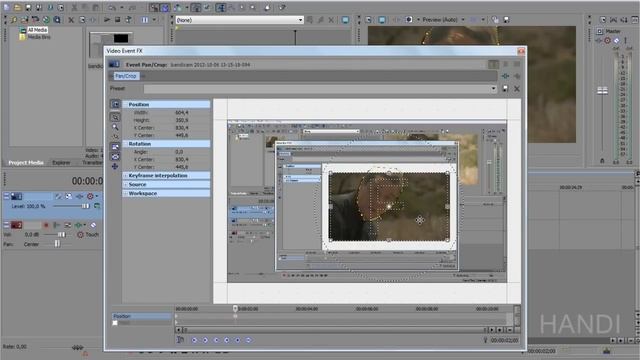Switch to the Explorer tab

(x=61, y=162)
